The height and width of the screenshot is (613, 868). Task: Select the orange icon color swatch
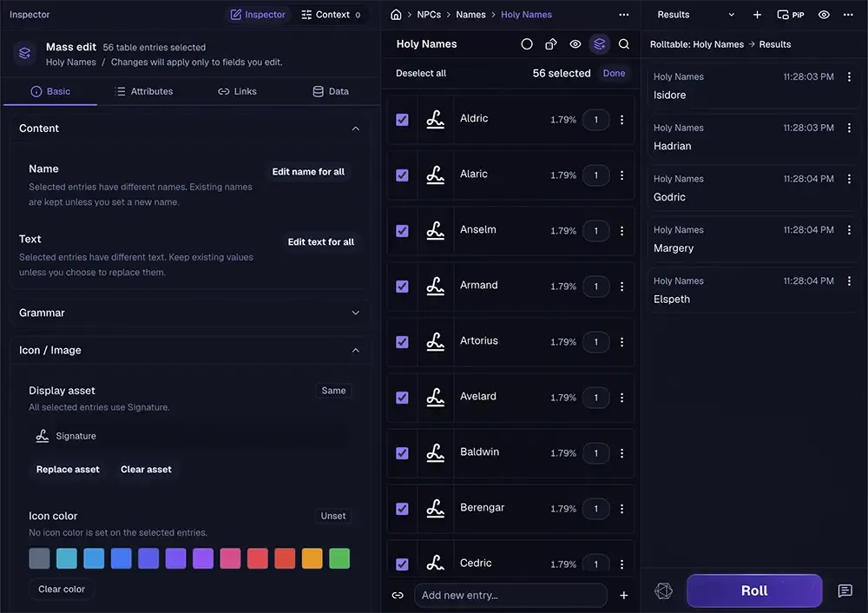pos(312,558)
